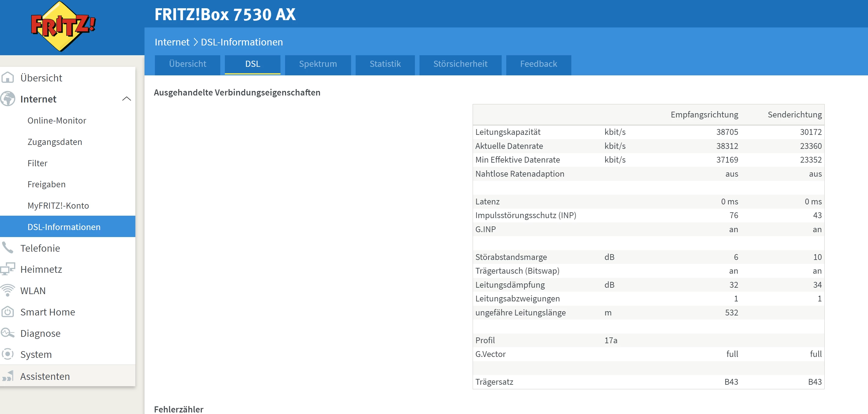Viewport: 868px width, 414px height.
Task: Click the Heimnetz computers icon
Action: coord(7,269)
